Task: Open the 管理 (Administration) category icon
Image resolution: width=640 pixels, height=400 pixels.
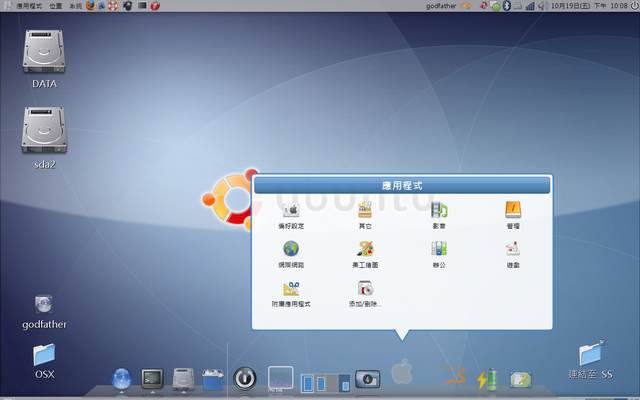Action: point(513,215)
